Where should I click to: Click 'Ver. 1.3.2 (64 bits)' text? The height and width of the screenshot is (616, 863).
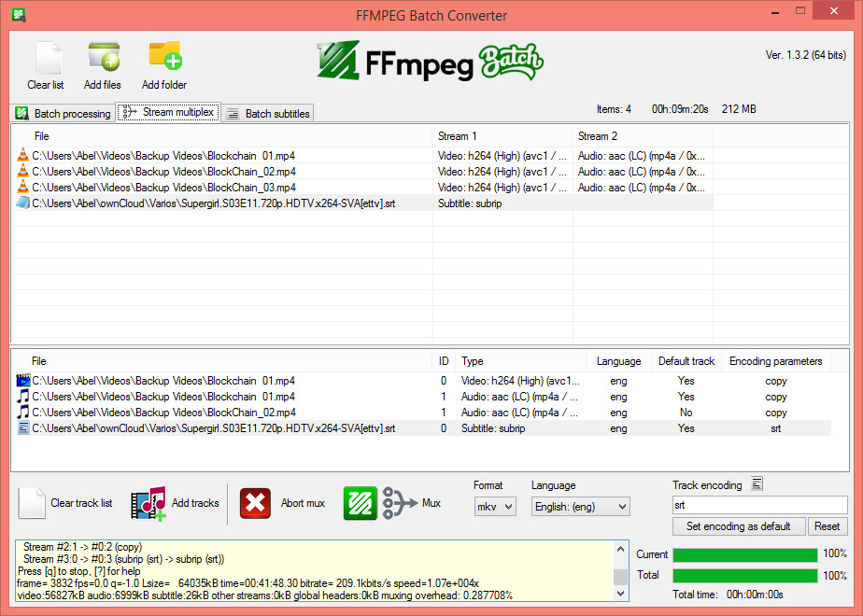(806, 55)
